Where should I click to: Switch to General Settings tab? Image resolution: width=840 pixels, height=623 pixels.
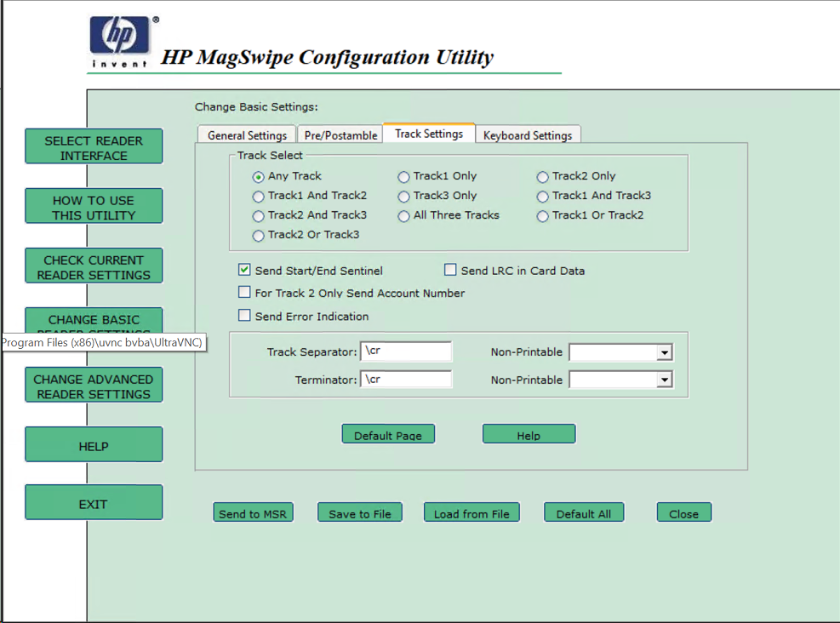[247, 135]
